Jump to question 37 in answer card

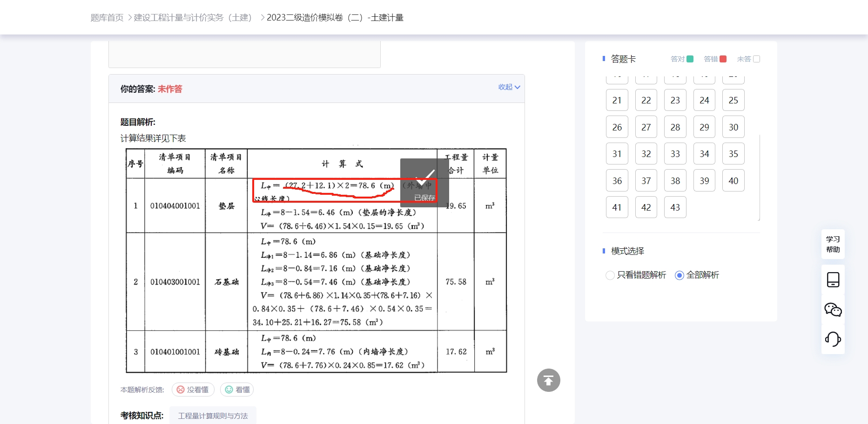[x=646, y=181]
